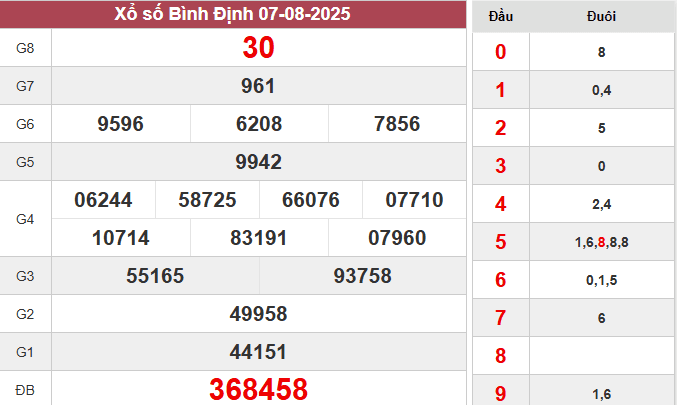
Task: Click the G3 number 93758
Action: point(363,276)
